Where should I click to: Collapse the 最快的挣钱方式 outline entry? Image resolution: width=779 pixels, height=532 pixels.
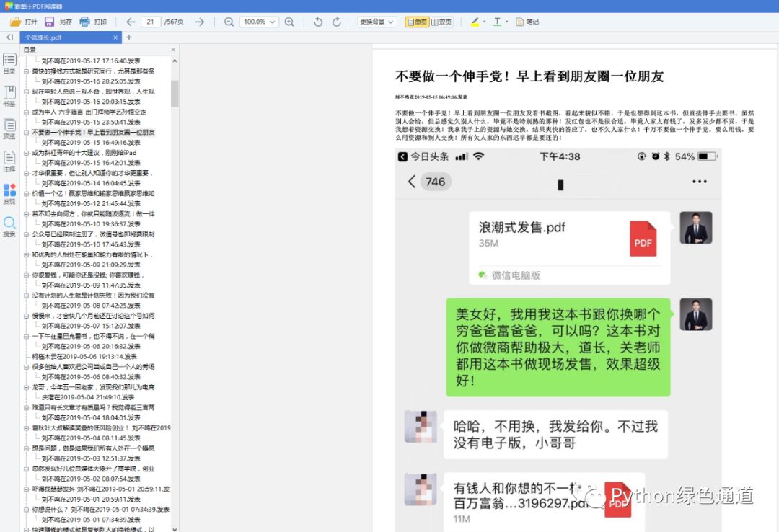26,71
